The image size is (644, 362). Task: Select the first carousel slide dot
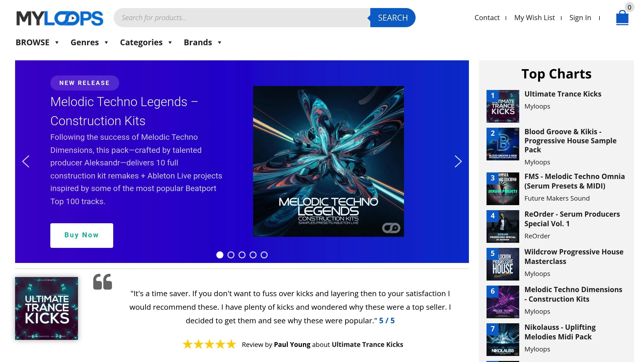pos(220,255)
